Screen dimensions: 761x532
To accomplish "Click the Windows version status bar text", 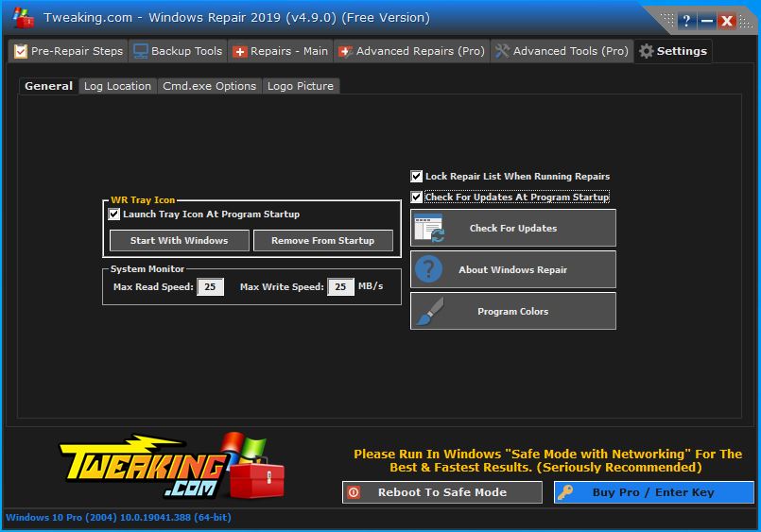I will click(x=118, y=518).
